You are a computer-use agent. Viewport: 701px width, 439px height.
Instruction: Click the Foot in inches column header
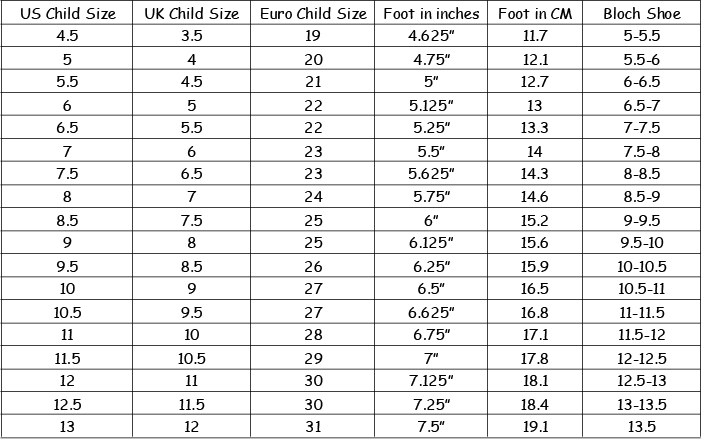click(x=431, y=13)
